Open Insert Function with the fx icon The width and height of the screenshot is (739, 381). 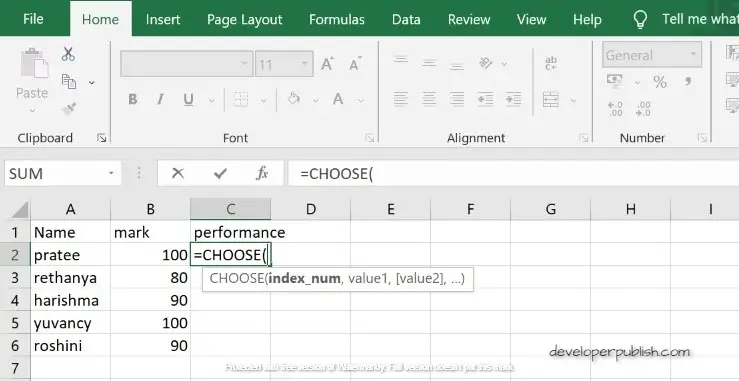click(x=262, y=174)
